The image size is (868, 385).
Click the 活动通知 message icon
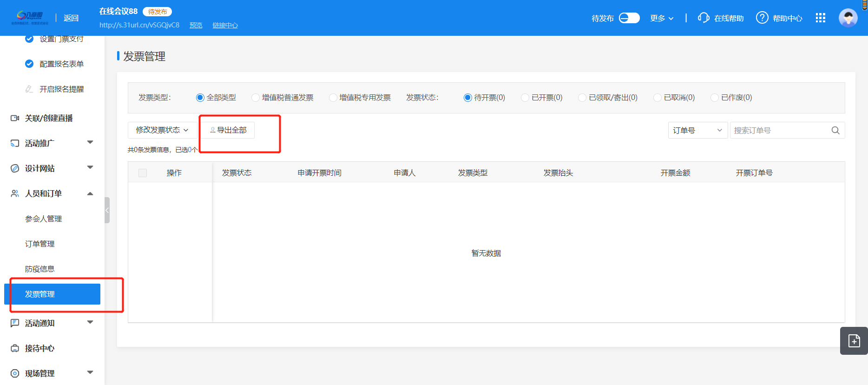point(15,323)
